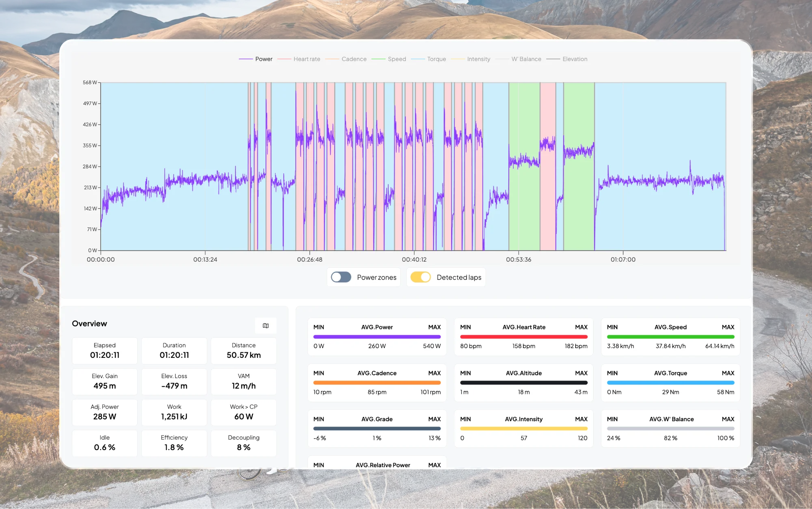Turn off the Detected laps switch
Image resolution: width=812 pixels, height=509 pixels.
click(x=421, y=277)
